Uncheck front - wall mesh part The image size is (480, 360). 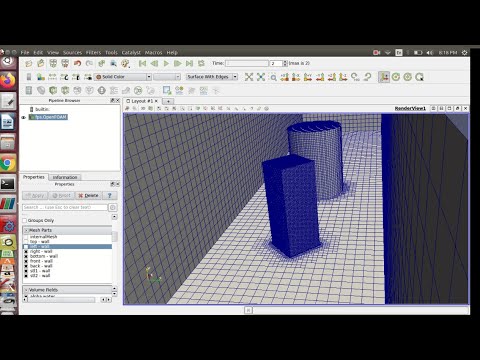coord(26,261)
